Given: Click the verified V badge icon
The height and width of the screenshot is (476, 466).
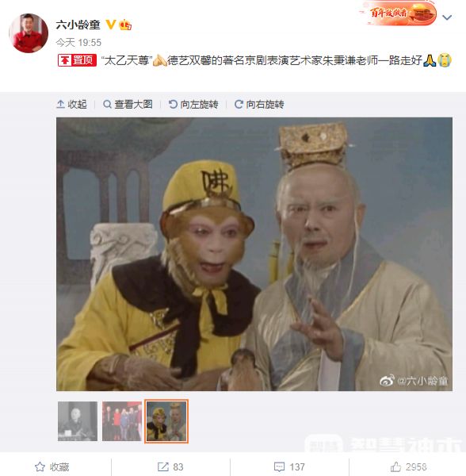Looking at the screenshot, I should pos(111,25).
